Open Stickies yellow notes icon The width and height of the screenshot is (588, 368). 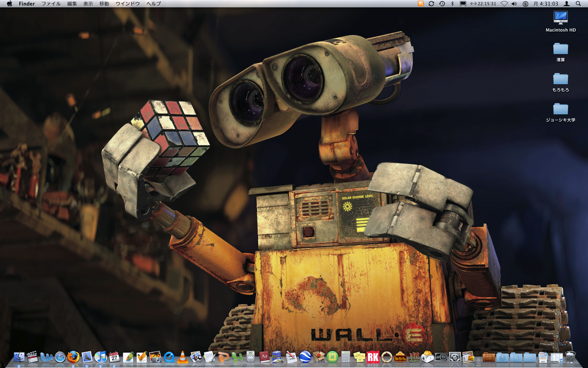point(359,357)
